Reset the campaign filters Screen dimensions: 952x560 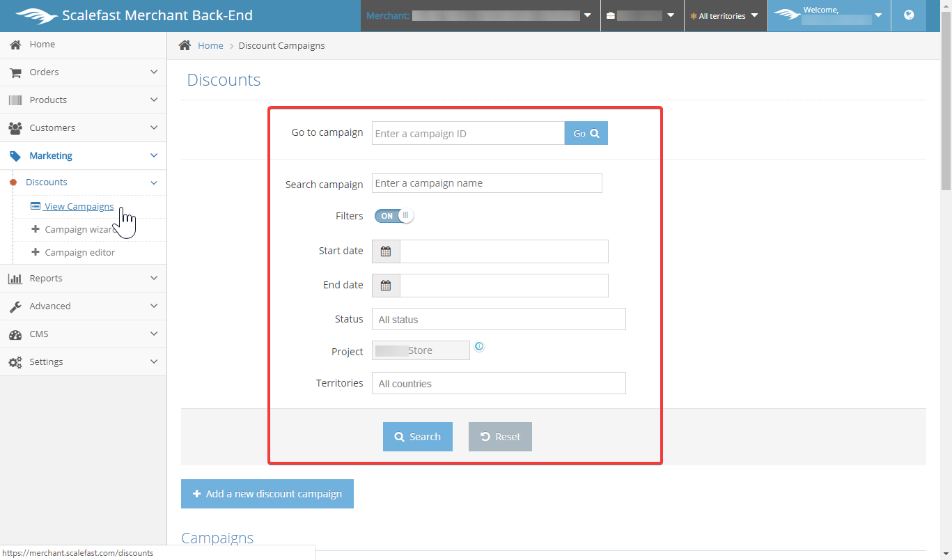[x=500, y=437]
